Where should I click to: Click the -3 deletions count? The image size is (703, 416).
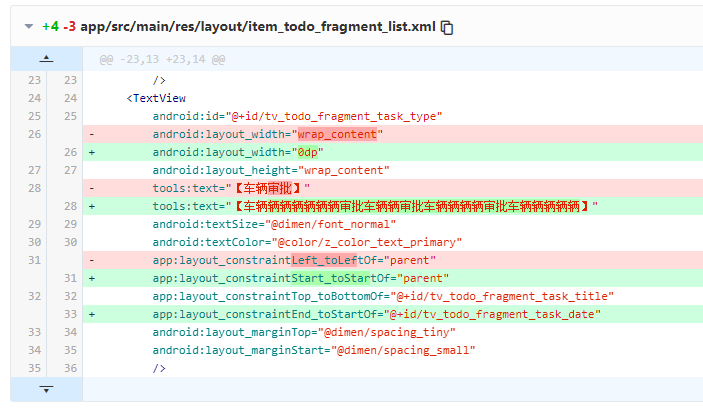click(x=69, y=27)
